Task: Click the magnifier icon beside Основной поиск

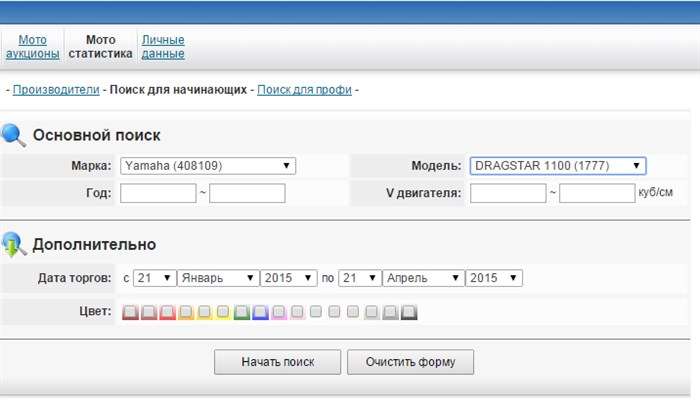Action: 14,135
